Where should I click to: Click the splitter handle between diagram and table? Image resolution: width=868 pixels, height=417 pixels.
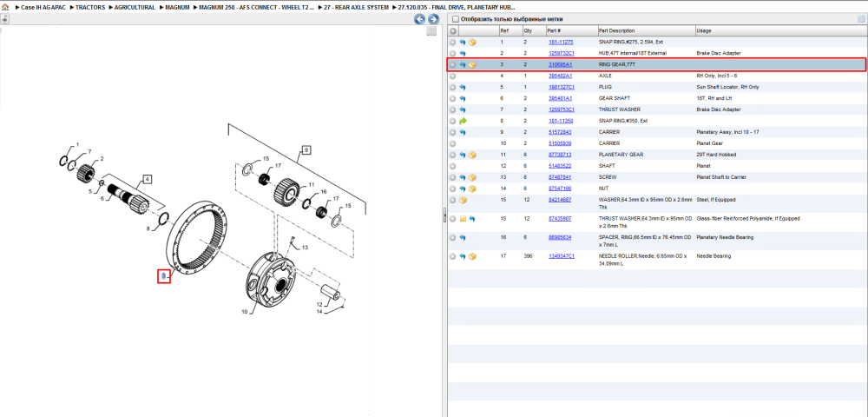point(444,216)
